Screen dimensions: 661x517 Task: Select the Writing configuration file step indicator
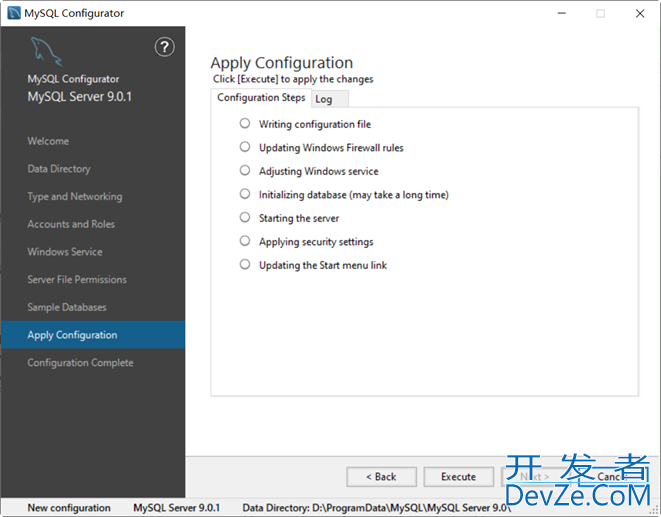point(245,124)
